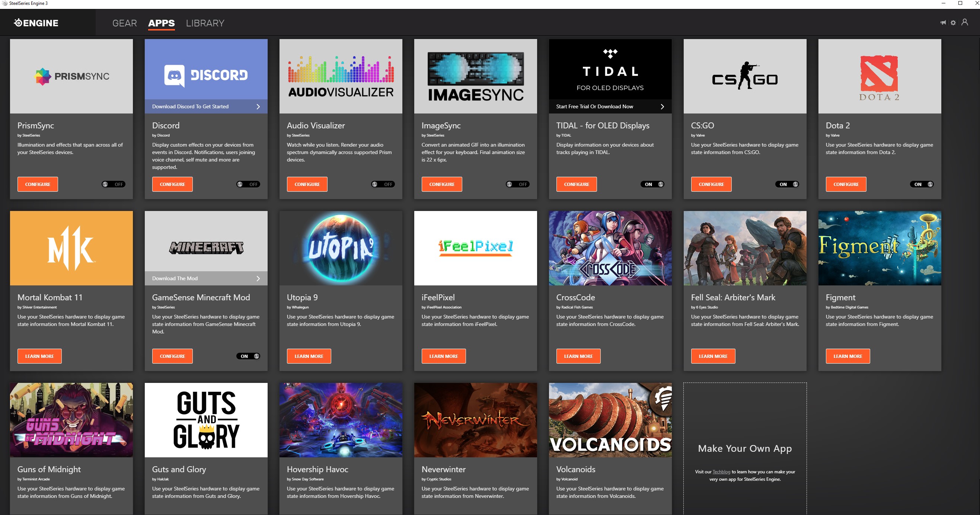
Task: Click the PrismSync banner image
Action: (x=71, y=76)
